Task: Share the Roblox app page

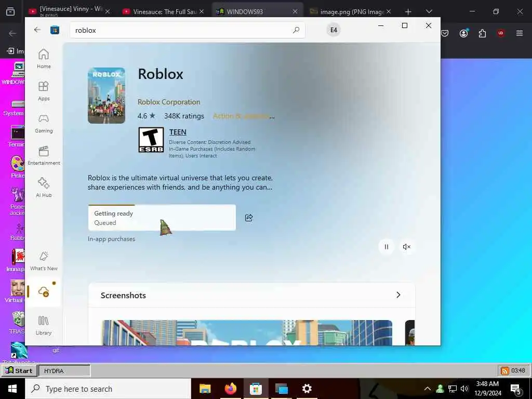Action: tap(249, 218)
